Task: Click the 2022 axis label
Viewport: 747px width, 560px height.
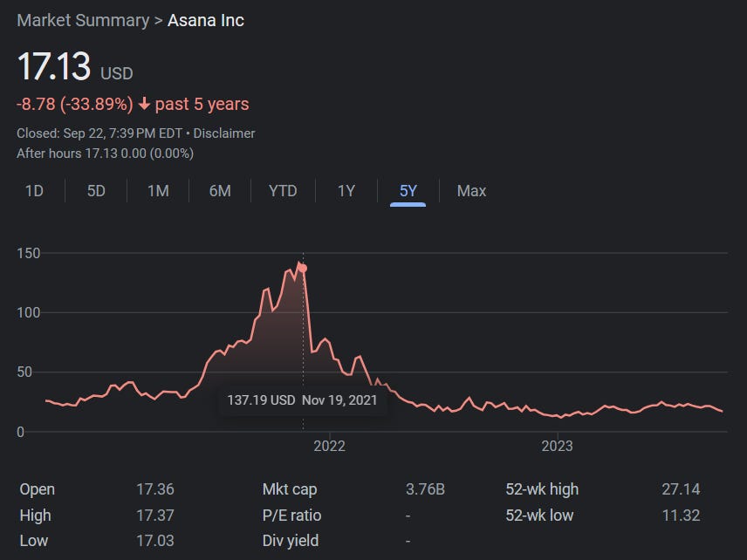Action: [x=329, y=447]
